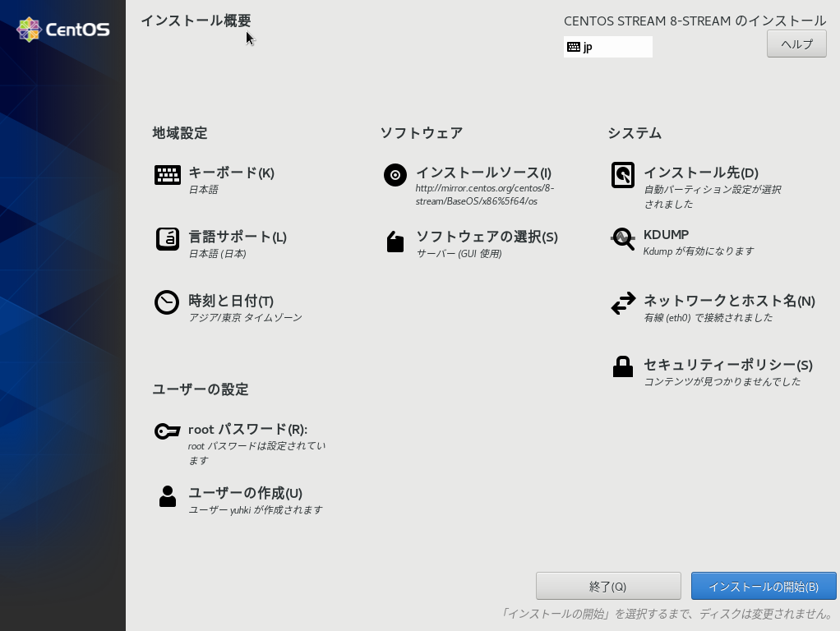Click the アジア/東京 タイムゾーン status text

click(x=246, y=318)
